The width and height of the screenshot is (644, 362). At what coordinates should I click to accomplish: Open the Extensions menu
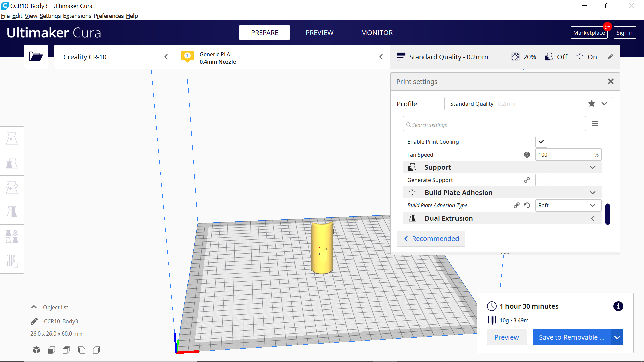(77, 16)
